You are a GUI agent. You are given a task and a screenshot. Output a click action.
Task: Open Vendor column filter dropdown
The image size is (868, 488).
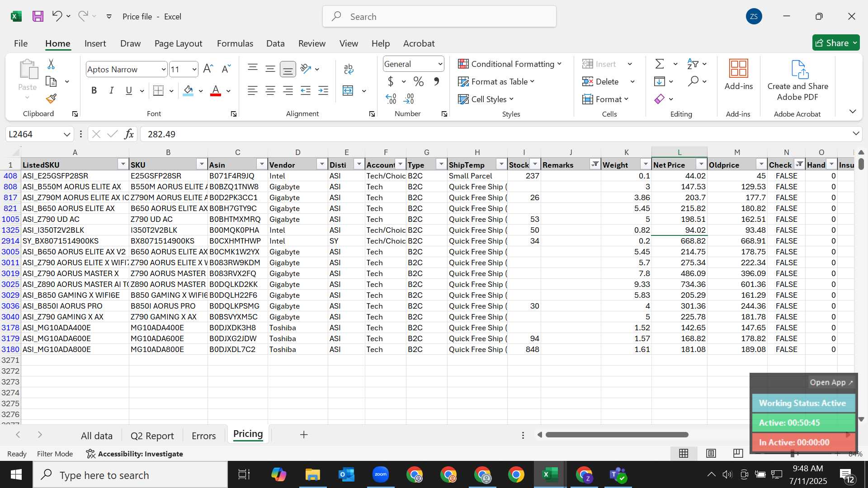(x=321, y=164)
